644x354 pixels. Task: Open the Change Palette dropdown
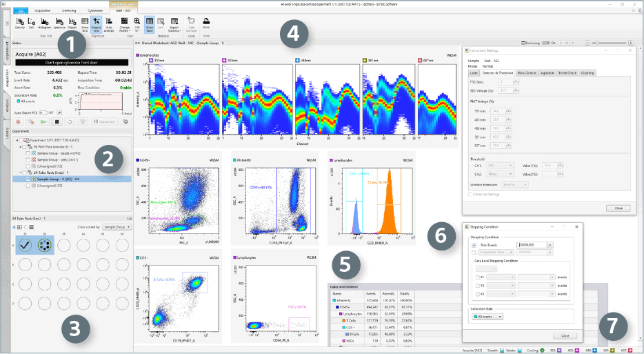tap(124, 25)
